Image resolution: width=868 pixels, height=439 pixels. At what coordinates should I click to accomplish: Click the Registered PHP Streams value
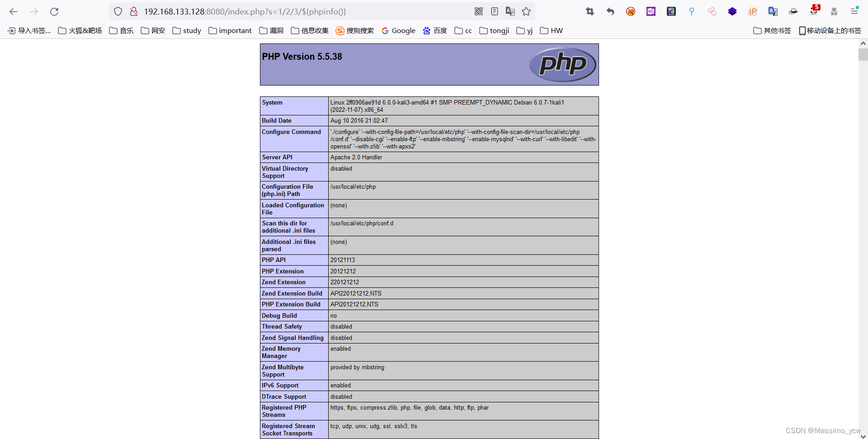click(x=410, y=408)
